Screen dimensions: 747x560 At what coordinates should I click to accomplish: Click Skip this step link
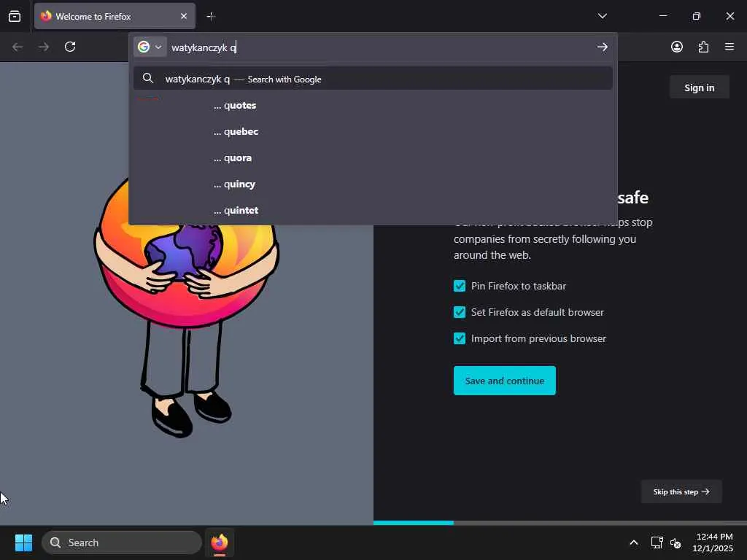681,491
